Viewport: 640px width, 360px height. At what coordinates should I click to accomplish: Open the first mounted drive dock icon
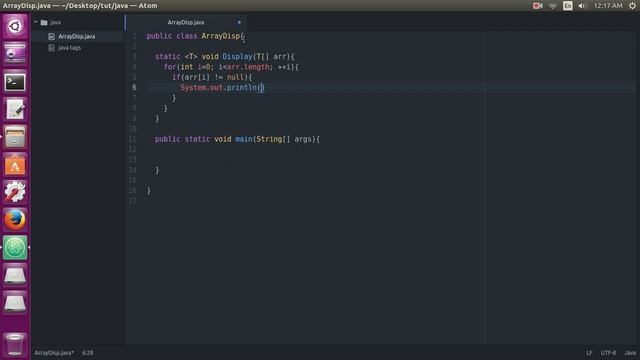point(15,276)
